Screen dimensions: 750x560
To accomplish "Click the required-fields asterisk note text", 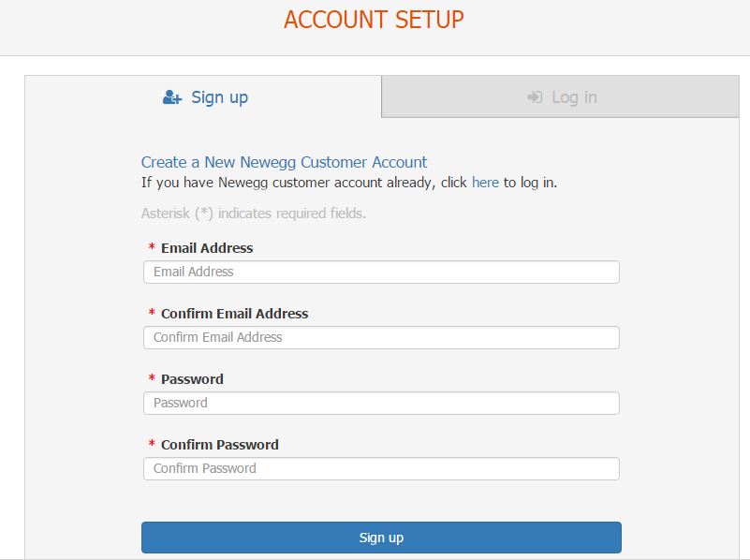I will coord(253,214).
